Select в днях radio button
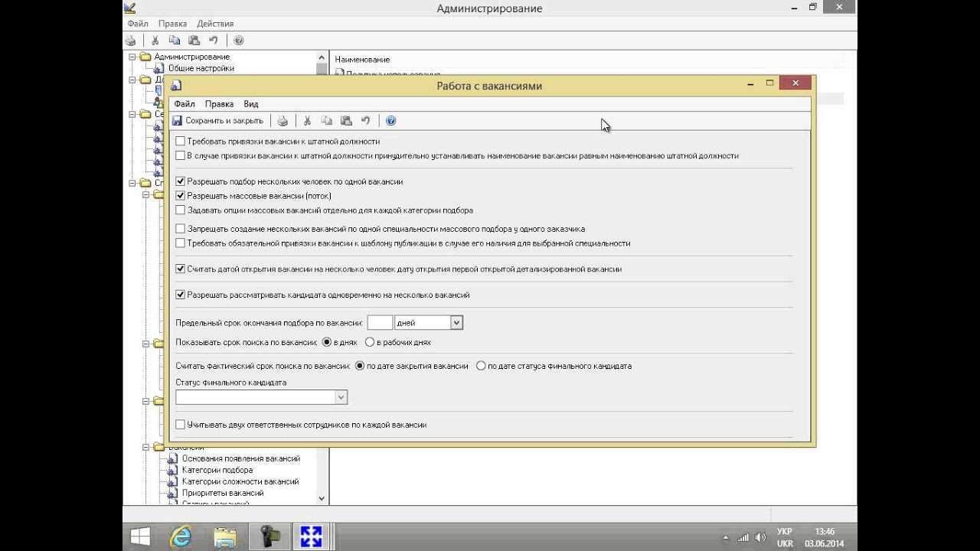 click(x=327, y=342)
